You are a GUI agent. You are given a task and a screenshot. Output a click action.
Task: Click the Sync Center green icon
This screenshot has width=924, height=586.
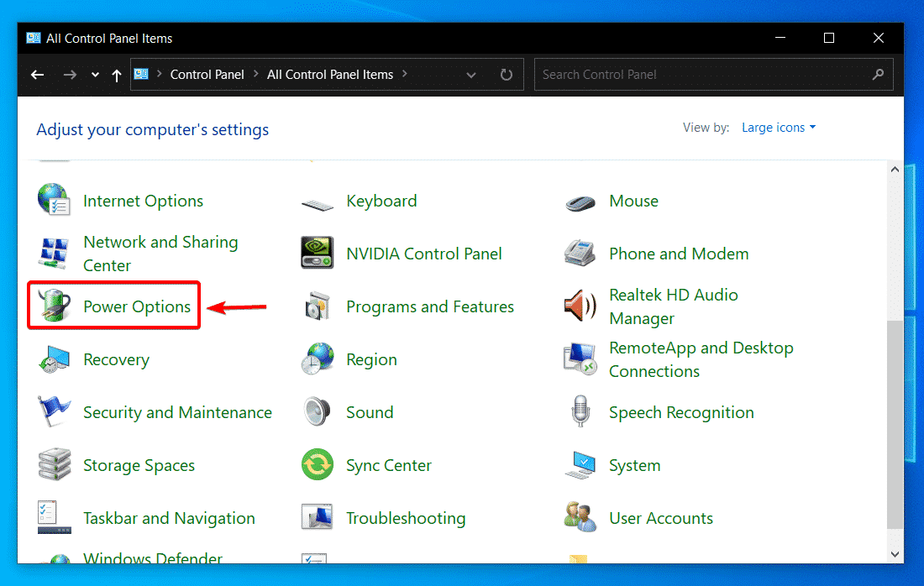[x=317, y=464]
